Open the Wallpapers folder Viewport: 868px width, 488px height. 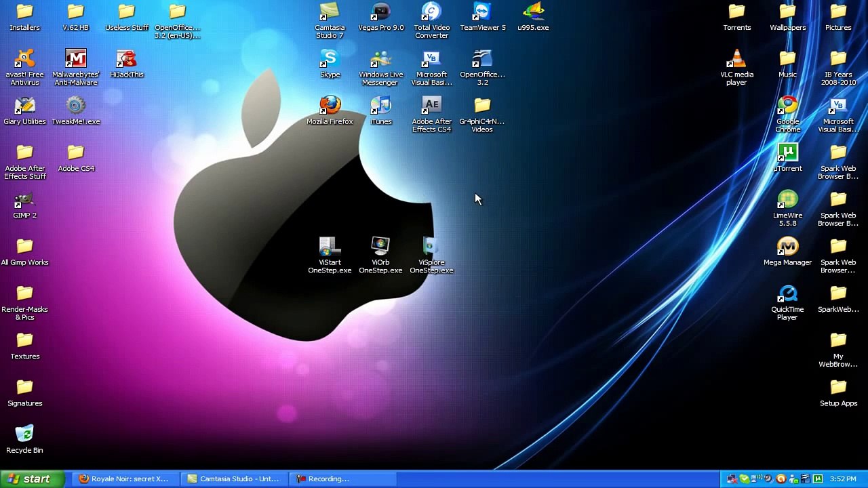point(787,18)
